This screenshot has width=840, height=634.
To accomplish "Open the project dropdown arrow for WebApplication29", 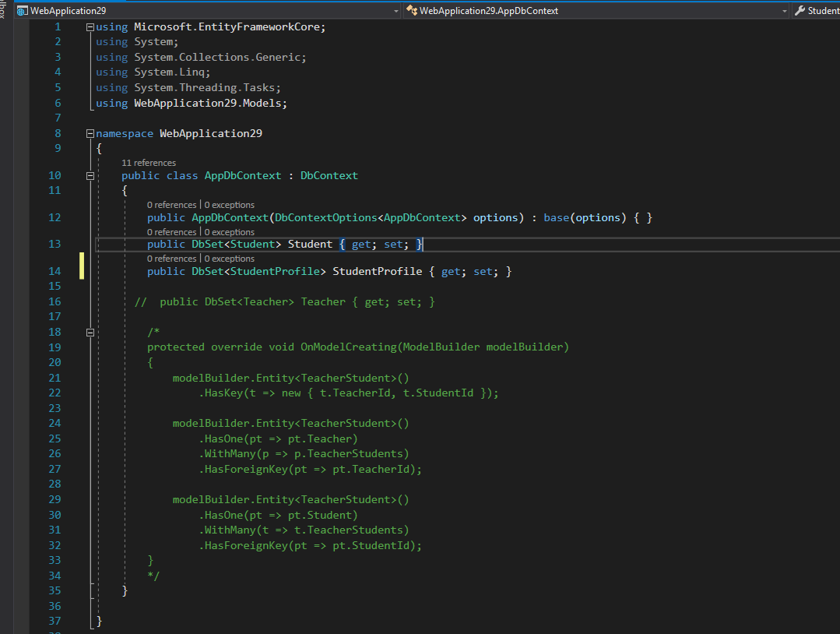I will (396, 11).
